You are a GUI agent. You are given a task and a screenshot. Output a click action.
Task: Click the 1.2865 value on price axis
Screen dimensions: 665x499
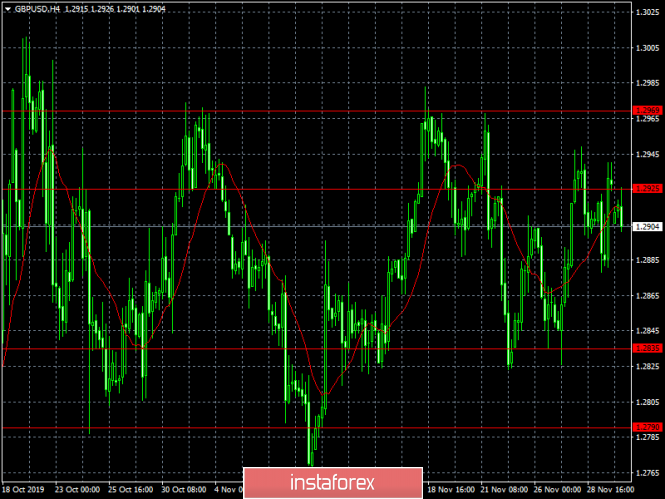[x=646, y=295]
